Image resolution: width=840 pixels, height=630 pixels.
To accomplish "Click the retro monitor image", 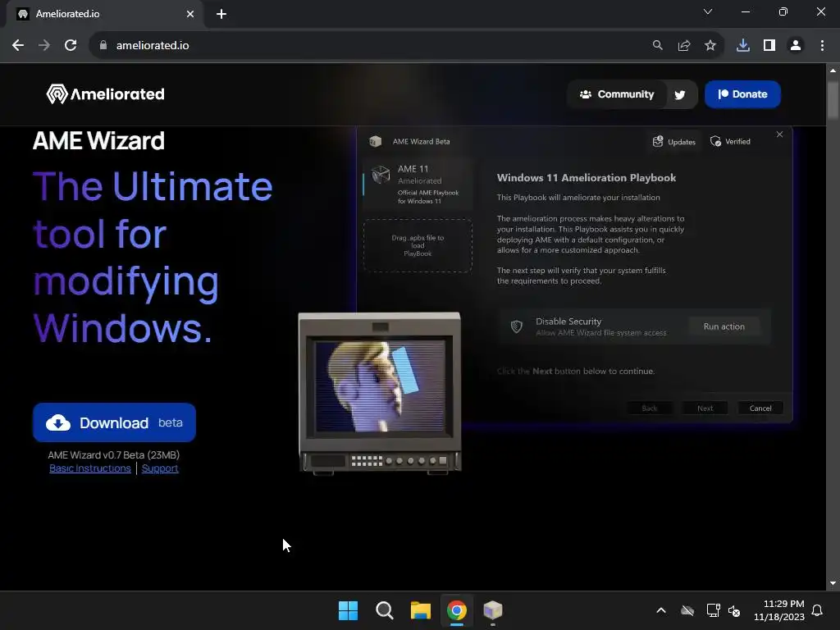I will click(379, 393).
